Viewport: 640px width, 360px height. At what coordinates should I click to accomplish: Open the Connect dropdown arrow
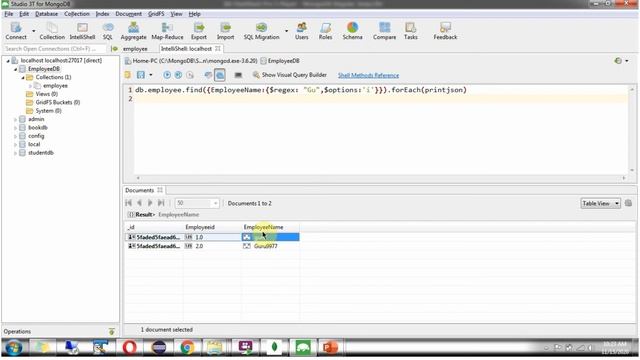(x=33, y=31)
